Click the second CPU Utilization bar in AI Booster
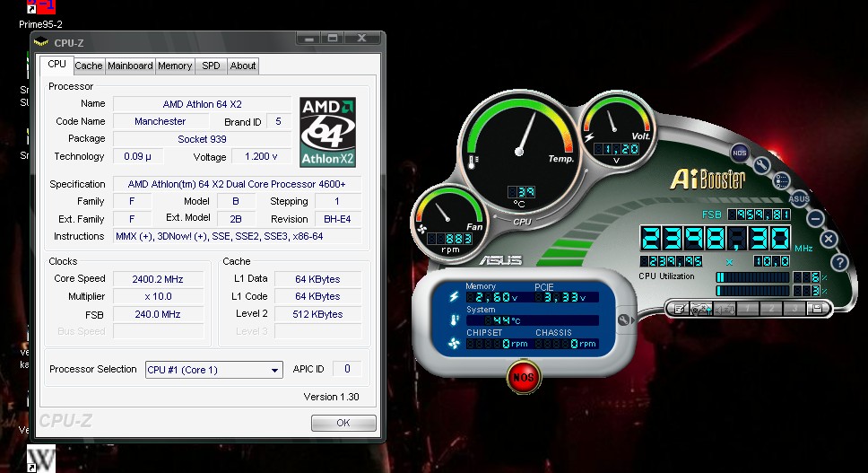The width and height of the screenshot is (868, 473). tap(752, 290)
